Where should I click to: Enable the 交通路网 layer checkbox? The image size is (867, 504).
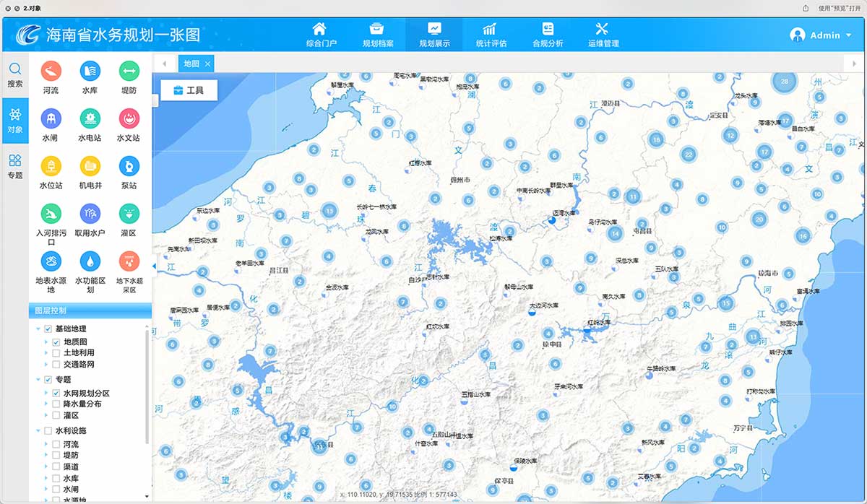coord(56,365)
